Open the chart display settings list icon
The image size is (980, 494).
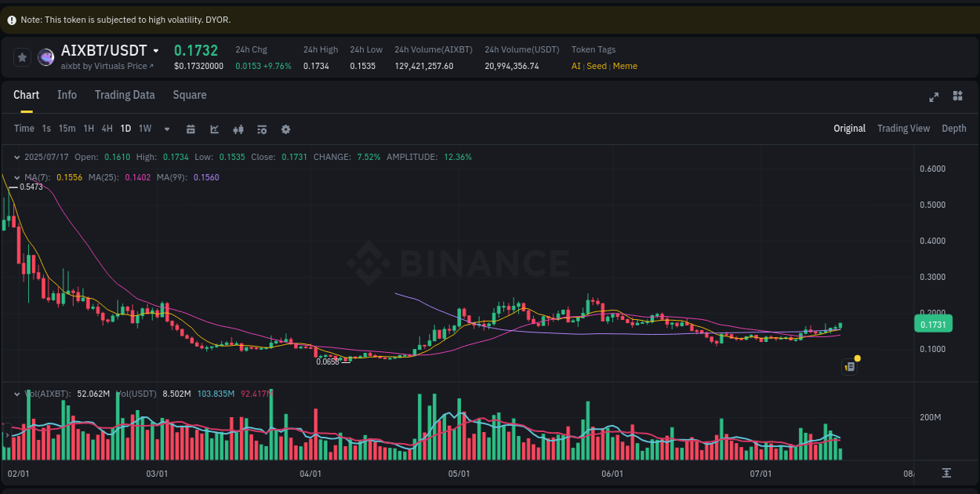click(262, 129)
